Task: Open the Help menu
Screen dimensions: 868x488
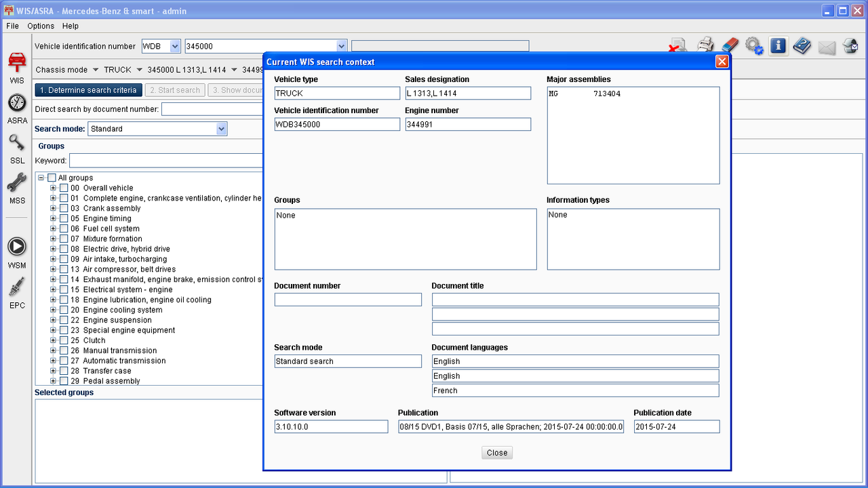Action: click(71, 26)
